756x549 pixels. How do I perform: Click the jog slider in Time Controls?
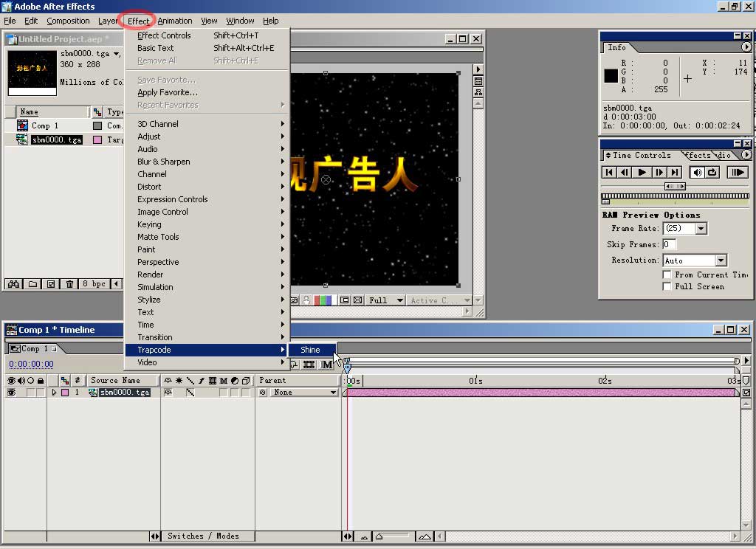tap(675, 187)
